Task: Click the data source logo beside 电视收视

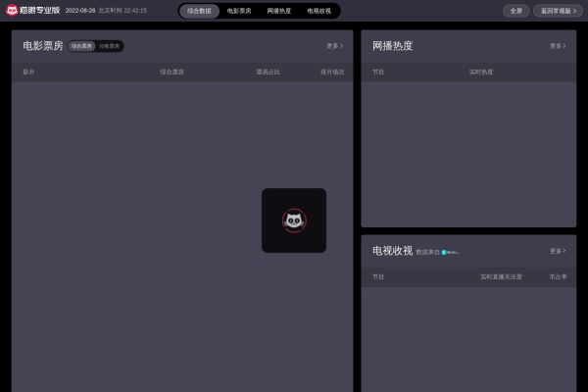Action: click(450, 253)
